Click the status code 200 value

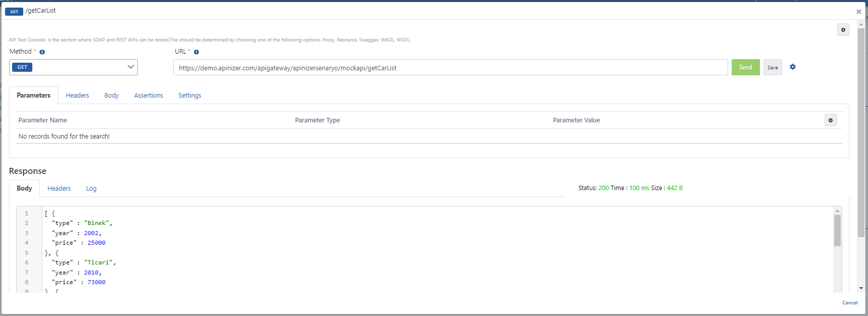[x=603, y=188]
